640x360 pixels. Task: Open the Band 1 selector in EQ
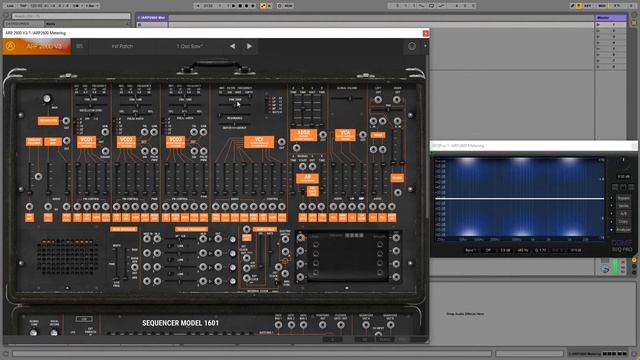coord(471,250)
